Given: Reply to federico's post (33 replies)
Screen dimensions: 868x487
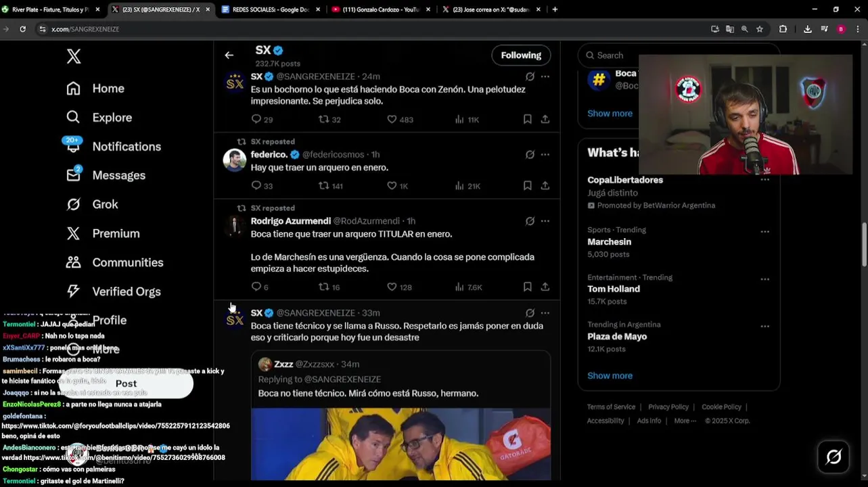Looking at the screenshot, I should 261,185.
